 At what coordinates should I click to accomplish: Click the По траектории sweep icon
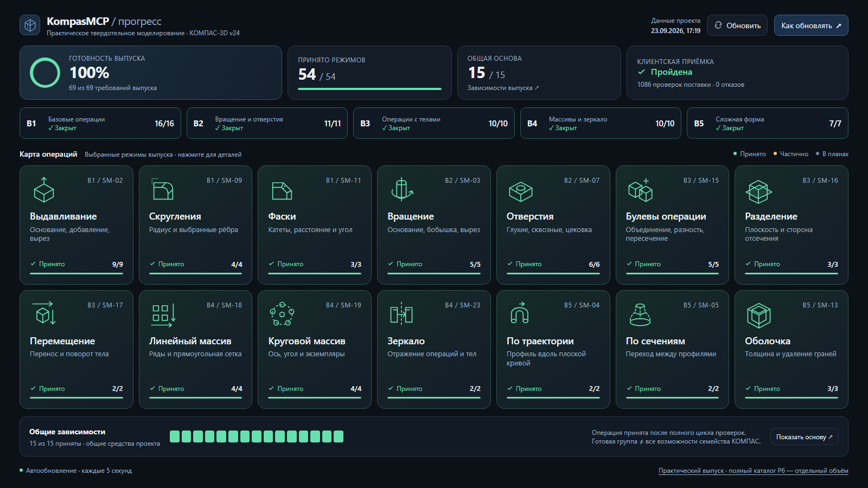[x=520, y=313]
